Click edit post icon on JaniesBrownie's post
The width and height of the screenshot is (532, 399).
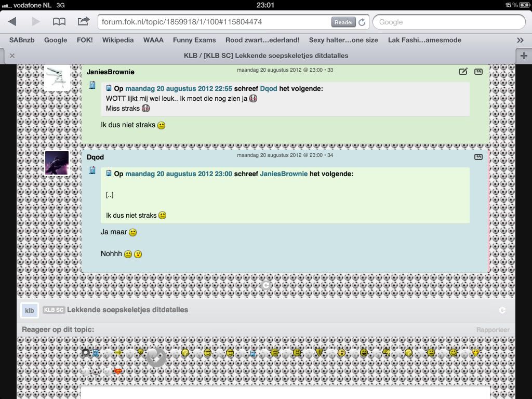pyautogui.click(x=463, y=72)
